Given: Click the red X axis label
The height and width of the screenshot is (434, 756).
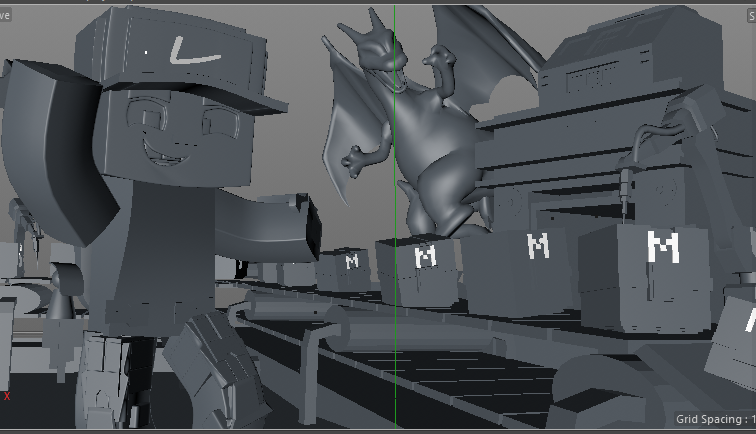Looking at the screenshot, I should coord(7,396).
